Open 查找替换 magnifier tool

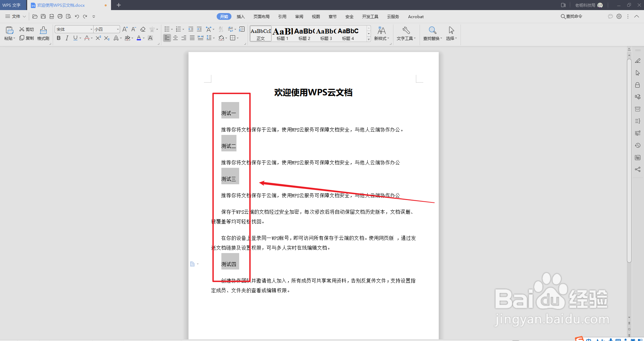pyautogui.click(x=432, y=34)
